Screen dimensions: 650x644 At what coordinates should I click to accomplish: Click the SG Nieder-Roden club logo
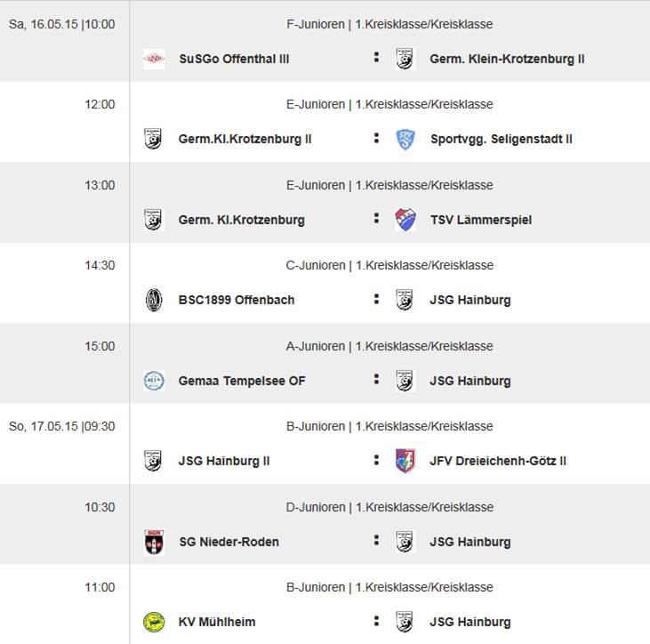[x=154, y=542]
